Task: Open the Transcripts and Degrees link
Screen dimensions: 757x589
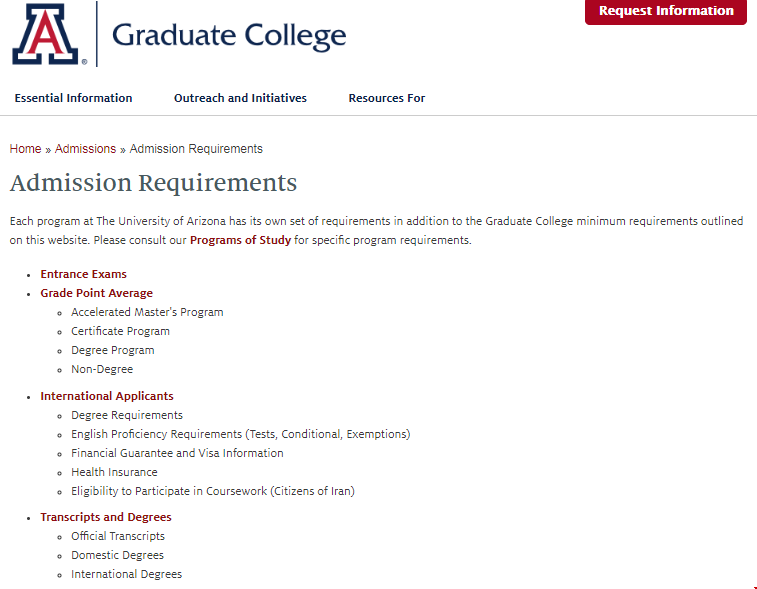Action: coord(105,517)
